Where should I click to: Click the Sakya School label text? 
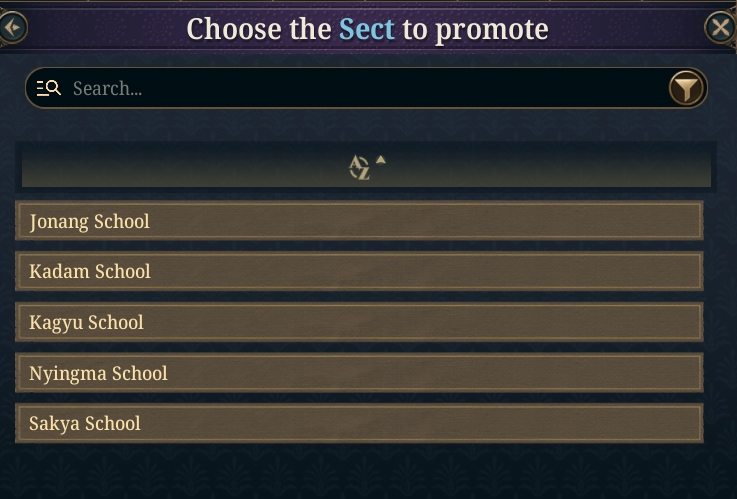coord(85,423)
